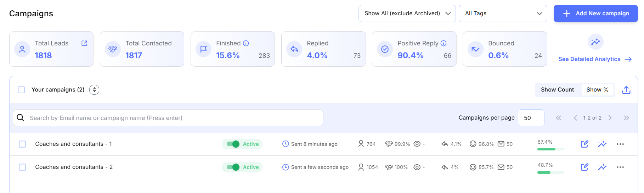Click clock icon beside Sent 8 minutes ago

[286, 144]
